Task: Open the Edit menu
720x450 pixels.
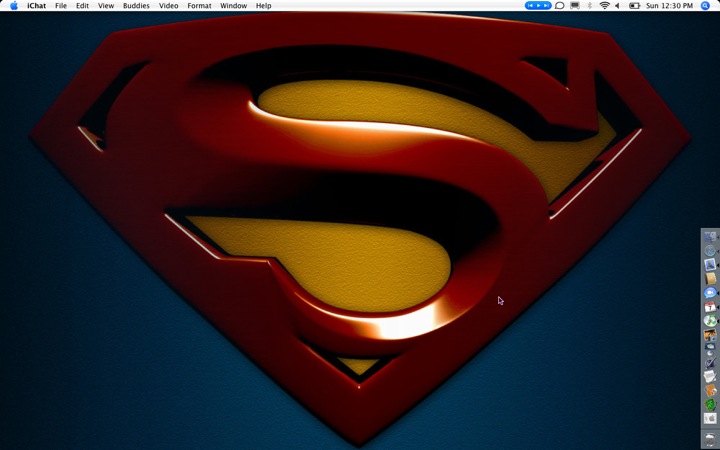Action: click(82, 6)
